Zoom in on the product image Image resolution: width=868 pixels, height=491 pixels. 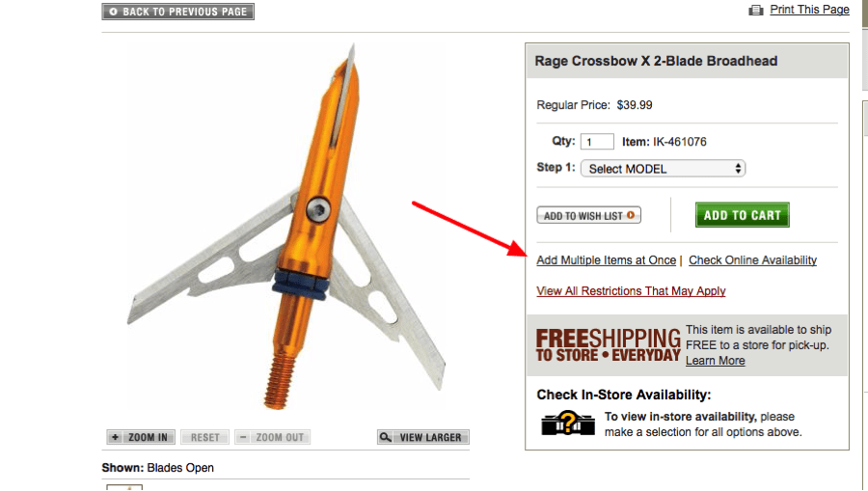[x=141, y=437]
